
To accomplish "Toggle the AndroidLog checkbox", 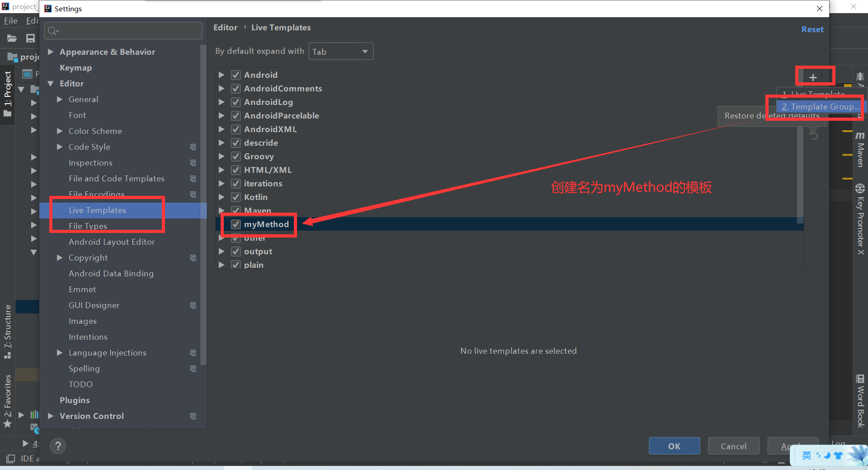I will (x=236, y=102).
